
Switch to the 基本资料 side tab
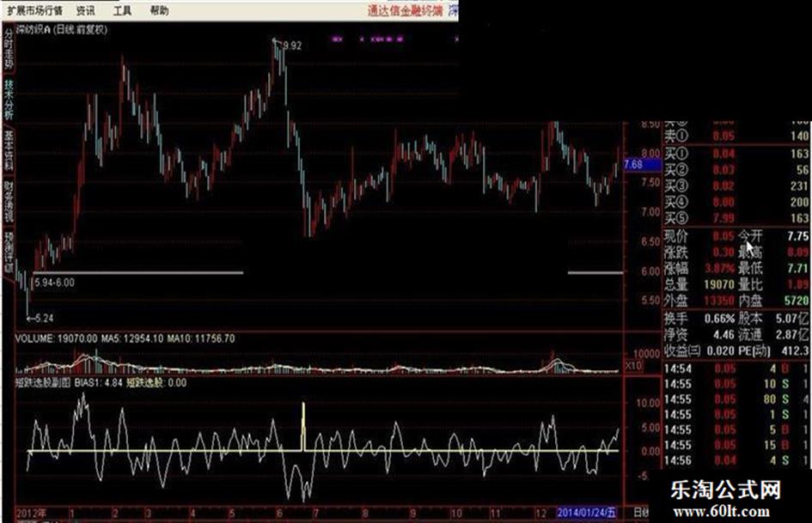click(x=9, y=150)
